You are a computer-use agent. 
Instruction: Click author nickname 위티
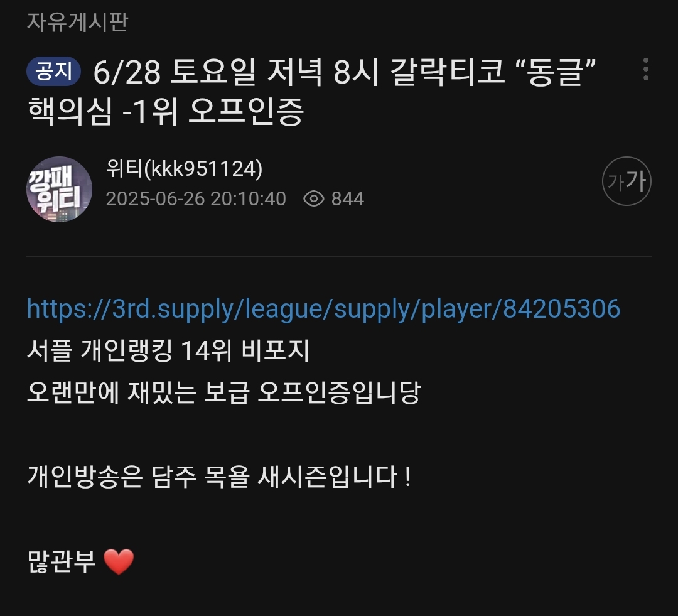coord(124,168)
